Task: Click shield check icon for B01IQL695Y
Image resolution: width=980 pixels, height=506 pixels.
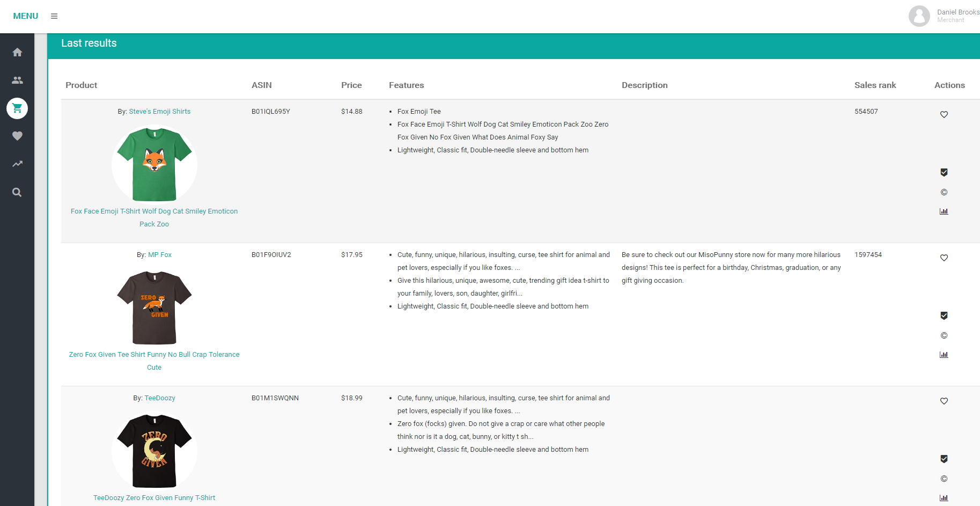Action: 944,172
